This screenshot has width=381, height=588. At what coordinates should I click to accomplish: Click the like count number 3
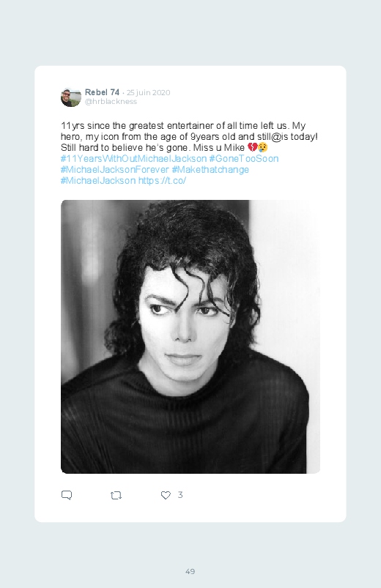click(180, 495)
